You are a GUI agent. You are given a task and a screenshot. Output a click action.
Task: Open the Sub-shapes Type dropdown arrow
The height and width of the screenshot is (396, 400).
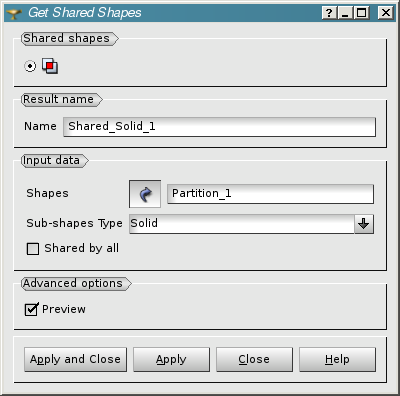point(364,224)
